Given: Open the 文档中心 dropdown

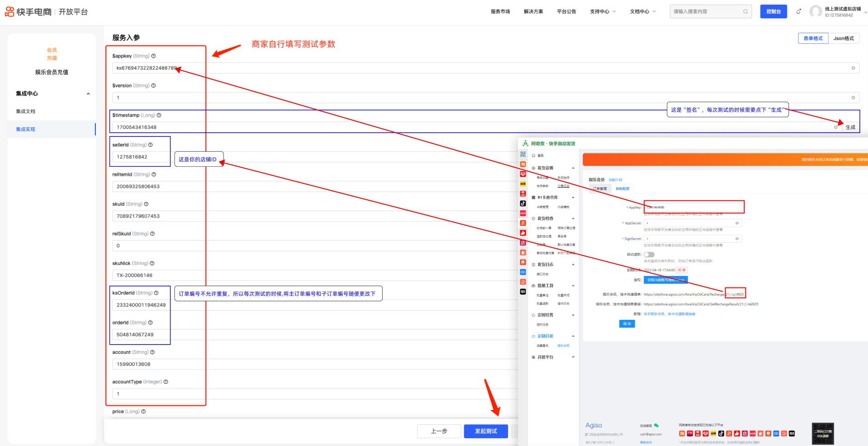Looking at the screenshot, I should [643, 12].
